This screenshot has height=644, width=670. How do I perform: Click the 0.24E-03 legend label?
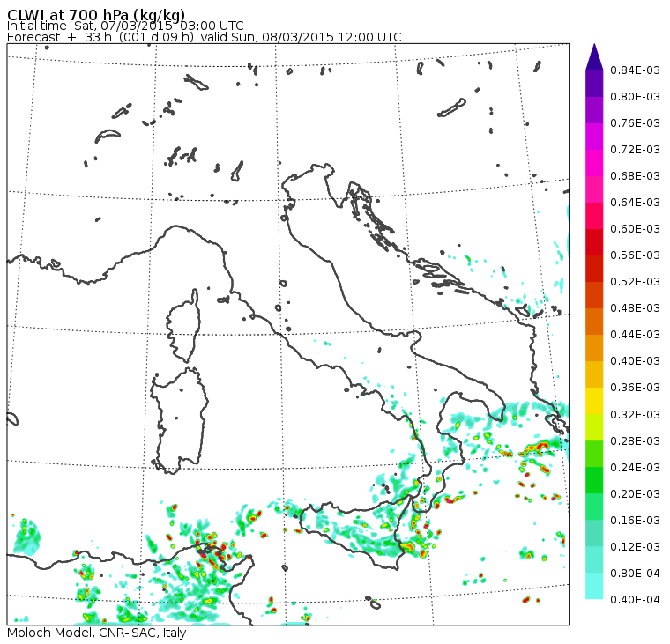tap(635, 468)
